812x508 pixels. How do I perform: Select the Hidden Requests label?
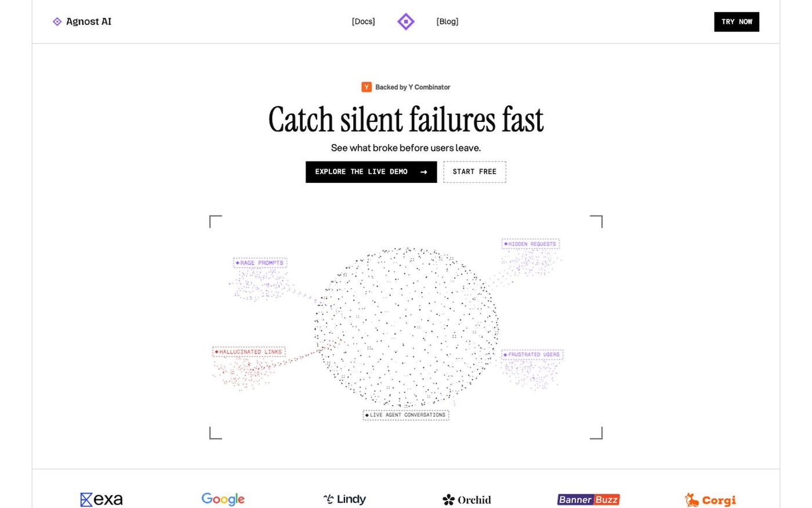530,244
